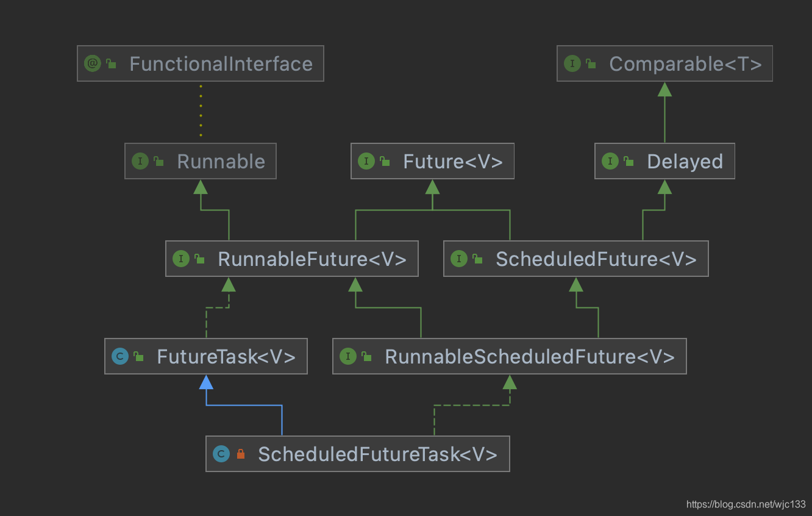This screenshot has height=516, width=812.
Task: Click the Future<V> label text
Action: click(x=453, y=162)
